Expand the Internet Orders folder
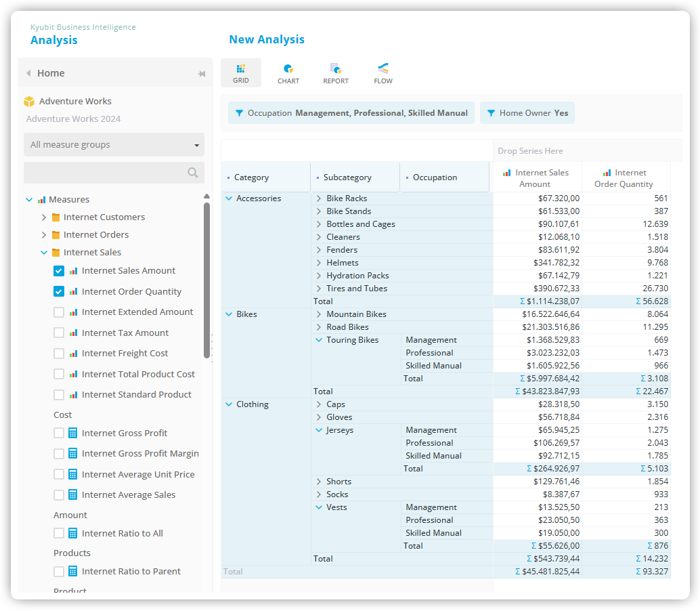The width and height of the screenshot is (700, 613). click(44, 235)
